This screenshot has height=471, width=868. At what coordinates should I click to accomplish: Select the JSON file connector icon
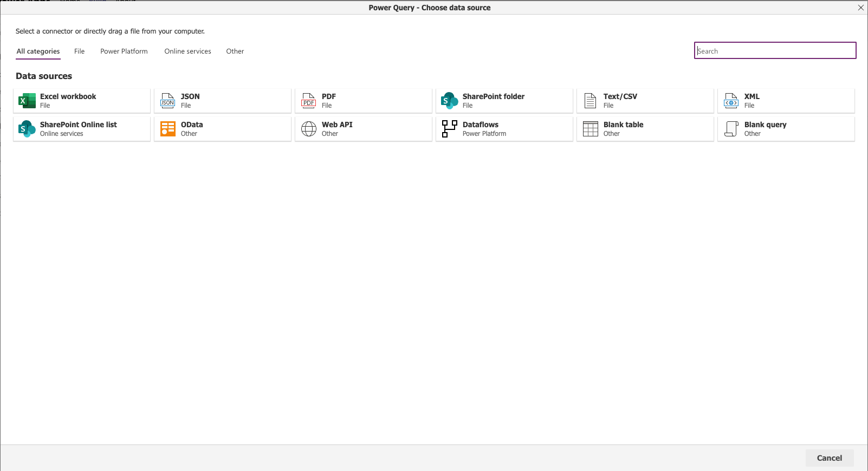167,101
